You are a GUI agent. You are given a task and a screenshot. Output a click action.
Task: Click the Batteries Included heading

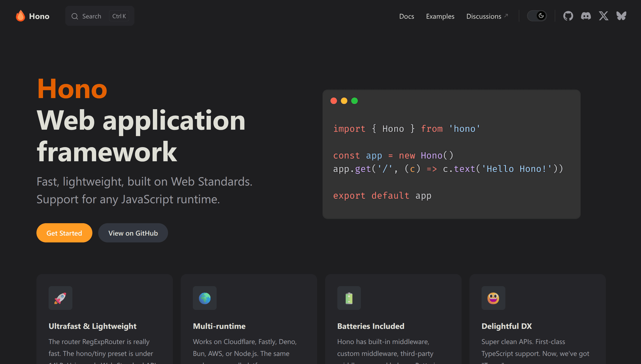(371, 326)
